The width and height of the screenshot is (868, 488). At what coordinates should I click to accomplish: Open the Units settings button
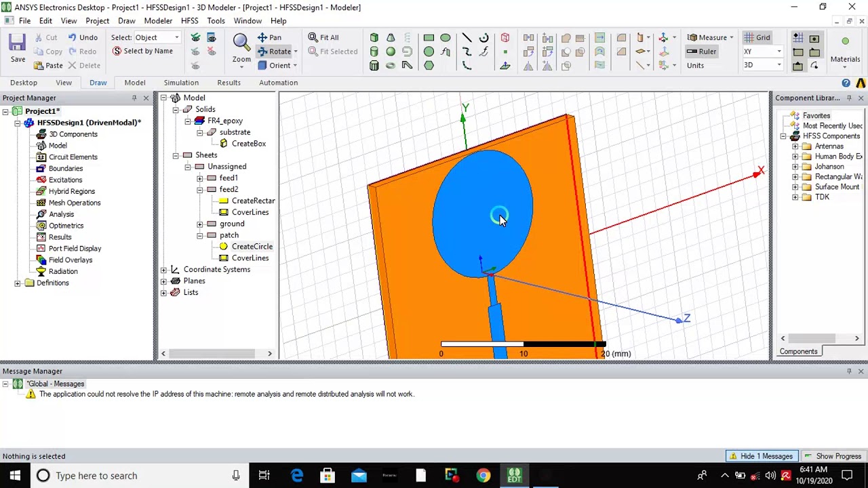tap(695, 66)
